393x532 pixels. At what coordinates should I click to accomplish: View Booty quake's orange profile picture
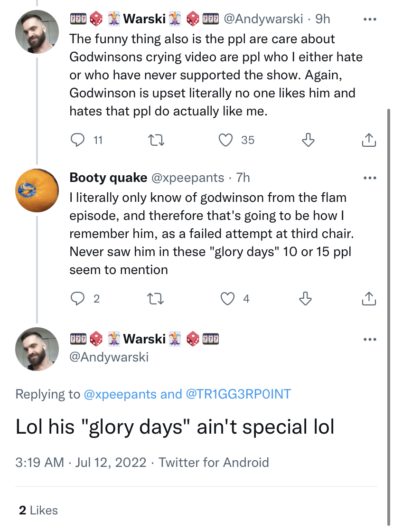click(37, 190)
